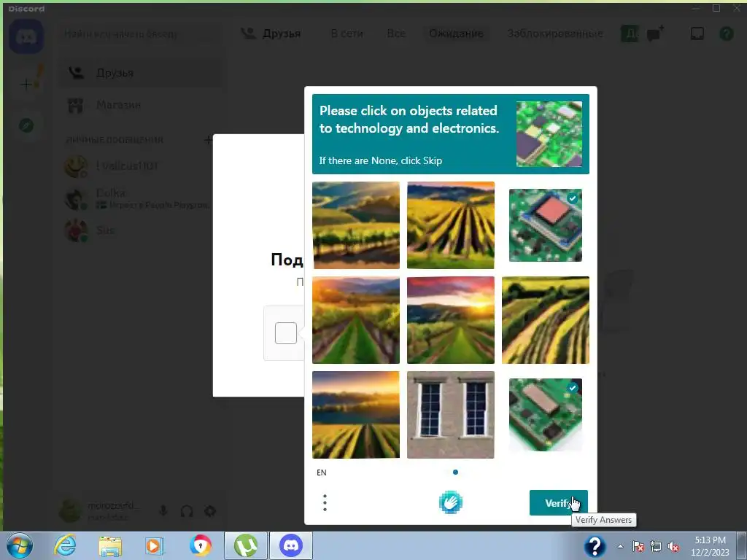This screenshot has height=560, width=747.
Task: Select the yellow diagonal field tile without sky
Action: [546, 320]
